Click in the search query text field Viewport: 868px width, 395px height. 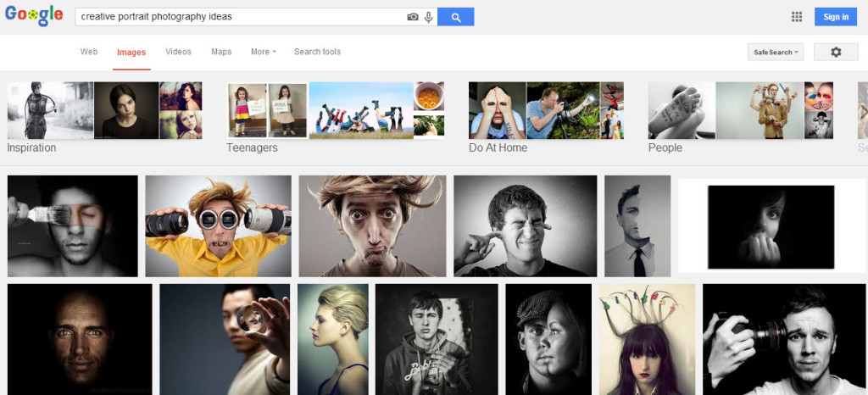237,17
